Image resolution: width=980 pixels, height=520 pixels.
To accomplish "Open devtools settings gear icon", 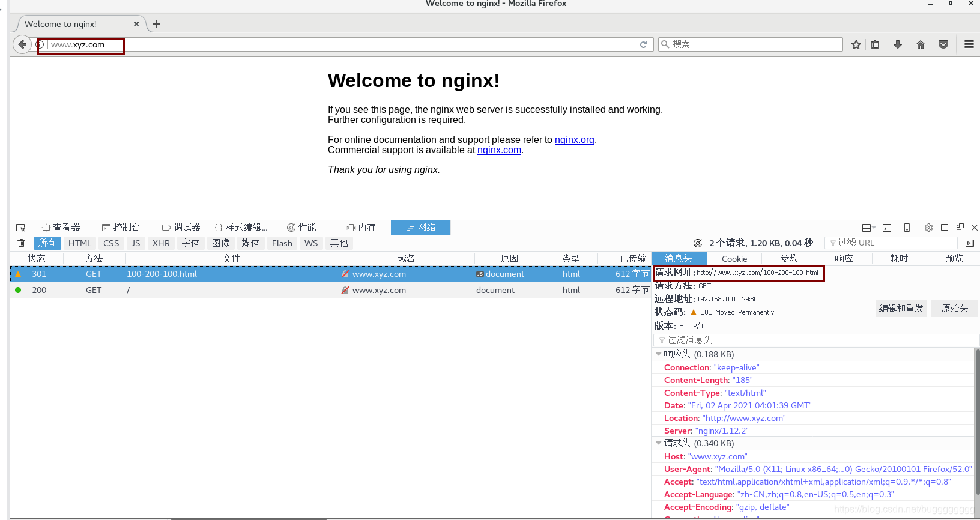I will coord(928,228).
